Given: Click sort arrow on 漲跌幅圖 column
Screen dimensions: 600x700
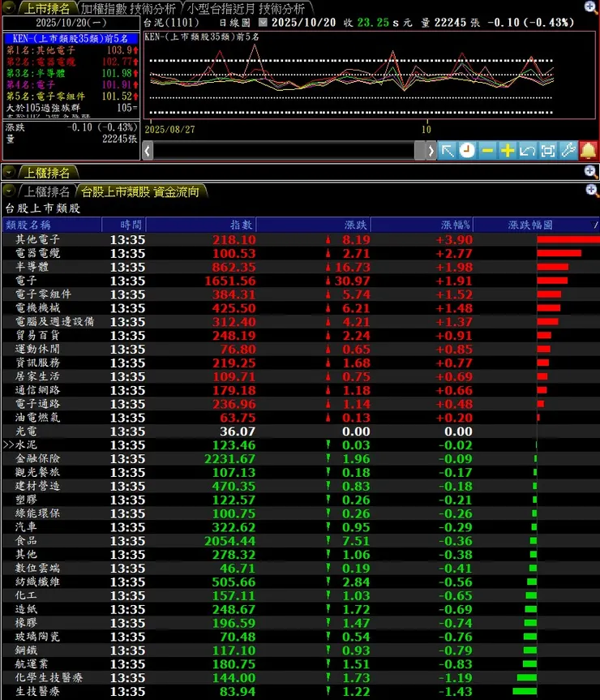Looking at the screenshot, I should [x=594, y=225].
